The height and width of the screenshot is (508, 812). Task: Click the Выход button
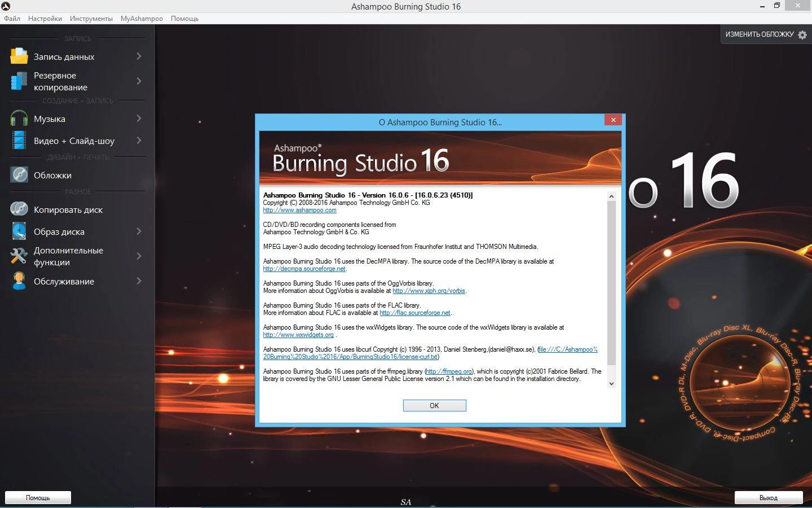(768, 497)
